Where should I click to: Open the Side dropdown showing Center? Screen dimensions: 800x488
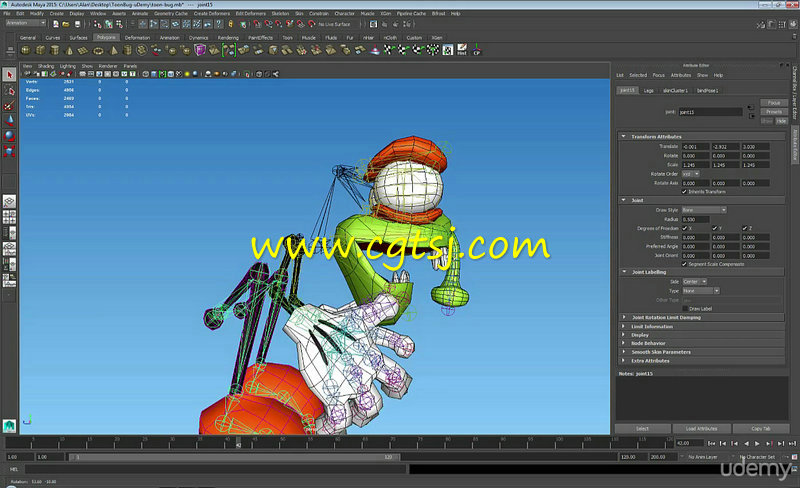coord(694,281)
